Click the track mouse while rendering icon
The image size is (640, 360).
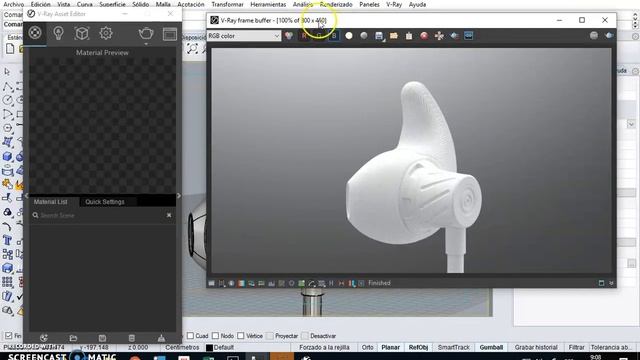pyautogui.click(x=439, y=36)
